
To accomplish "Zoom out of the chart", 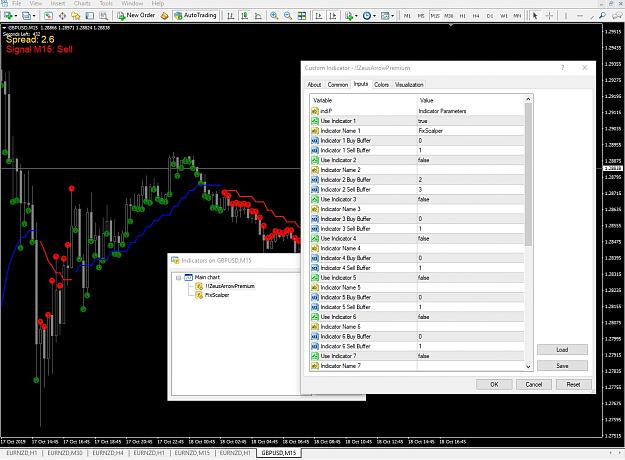I will point(288,16).
